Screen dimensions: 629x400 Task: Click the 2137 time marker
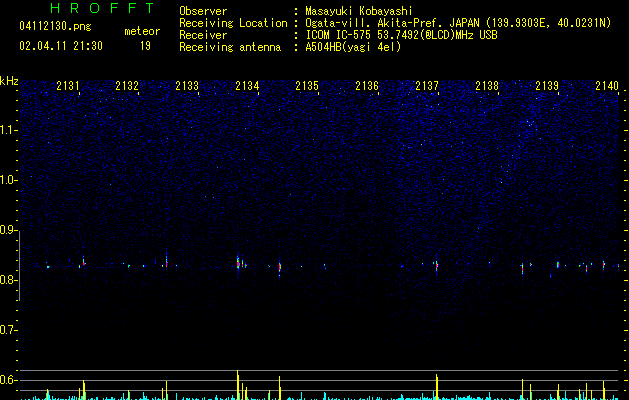(x=427, y=85)
